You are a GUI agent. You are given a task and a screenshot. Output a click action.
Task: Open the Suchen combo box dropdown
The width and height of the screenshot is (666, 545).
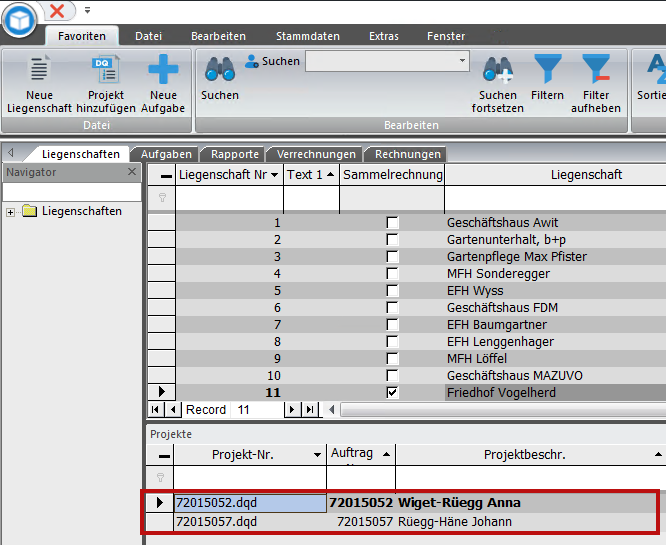(462, 61)
